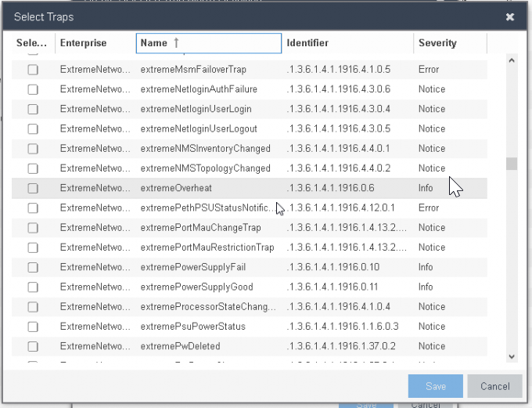Close the Select Traps dialog
The width and height of the screenshot is (532, 408).
click(x=510, y=16)
